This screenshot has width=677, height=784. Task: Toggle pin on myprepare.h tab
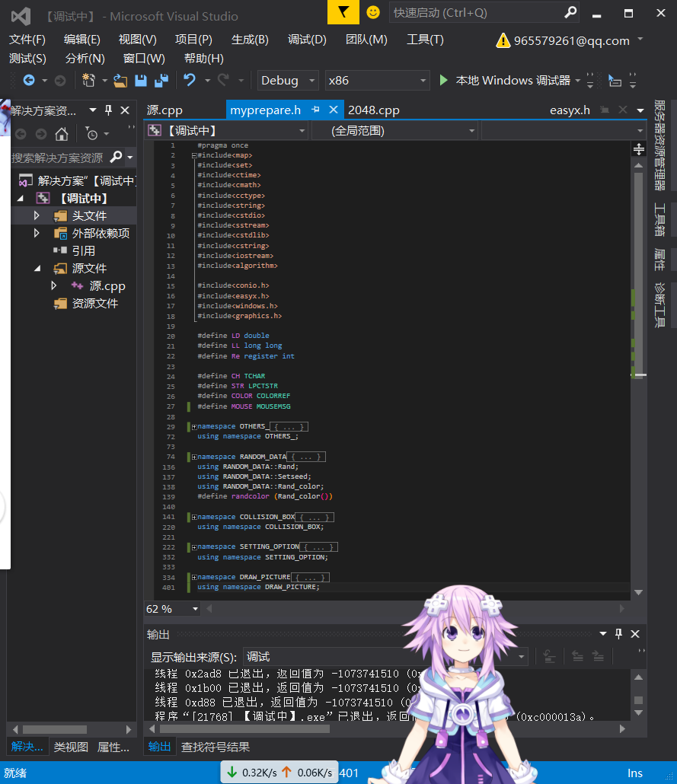[315, 110]
